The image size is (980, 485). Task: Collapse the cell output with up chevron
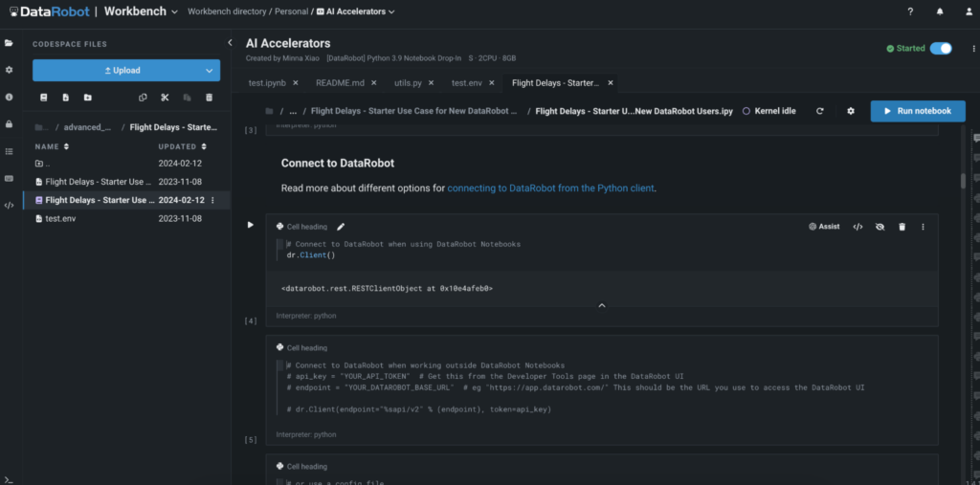602,305
